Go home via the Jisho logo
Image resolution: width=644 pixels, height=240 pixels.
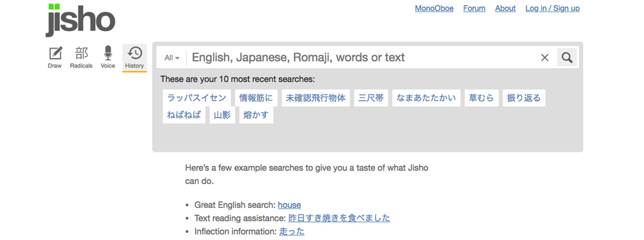coord(80,20)
